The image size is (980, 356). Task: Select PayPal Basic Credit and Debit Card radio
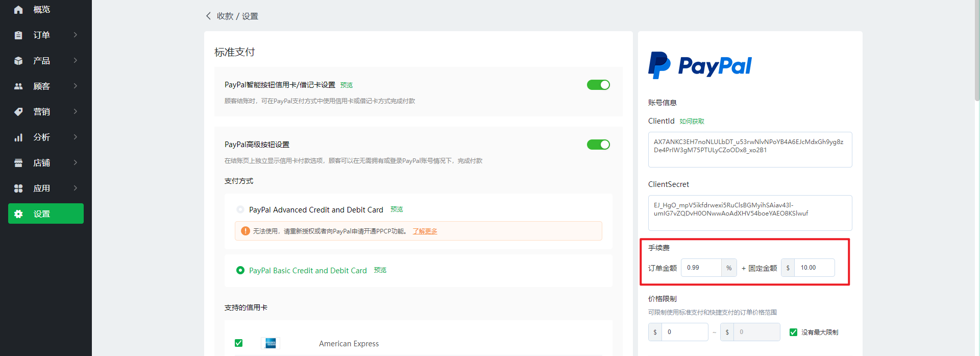240,270
